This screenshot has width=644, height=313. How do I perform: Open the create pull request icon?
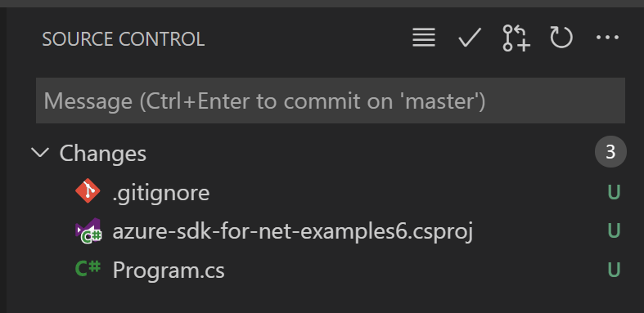point(516,38)
